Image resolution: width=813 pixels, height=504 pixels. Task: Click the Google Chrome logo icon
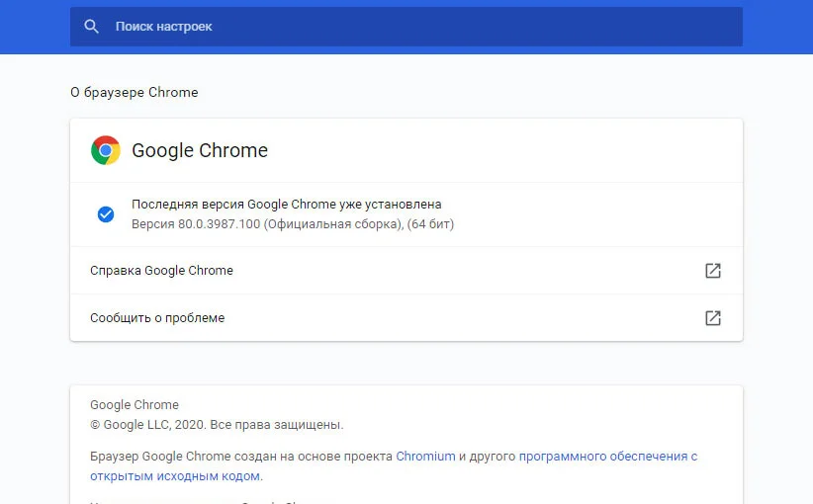(x=106, y=150)
